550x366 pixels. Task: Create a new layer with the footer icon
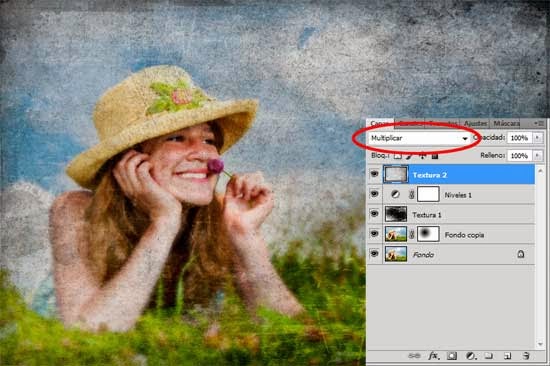point(507,356)
